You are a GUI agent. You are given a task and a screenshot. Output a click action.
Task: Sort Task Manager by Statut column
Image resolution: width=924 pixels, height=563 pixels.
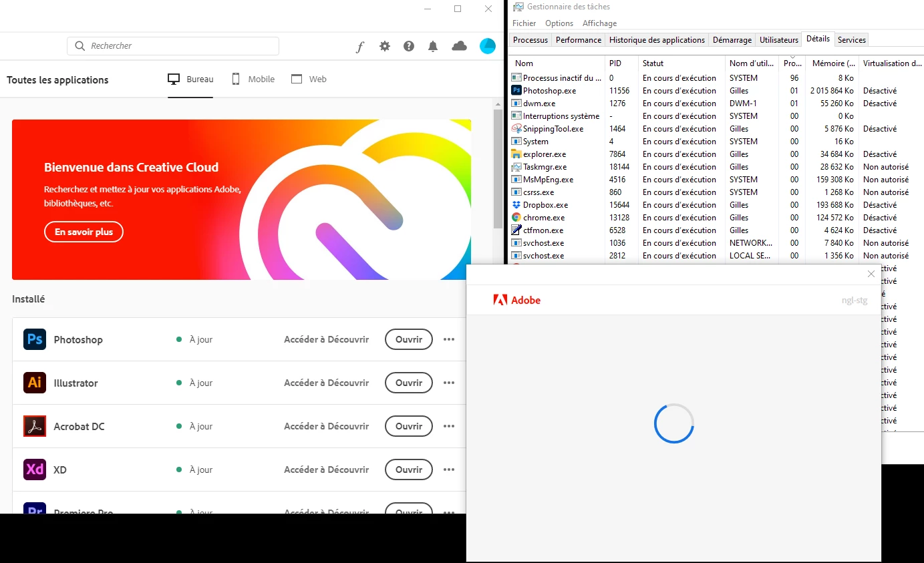click(x=682, y=63)
